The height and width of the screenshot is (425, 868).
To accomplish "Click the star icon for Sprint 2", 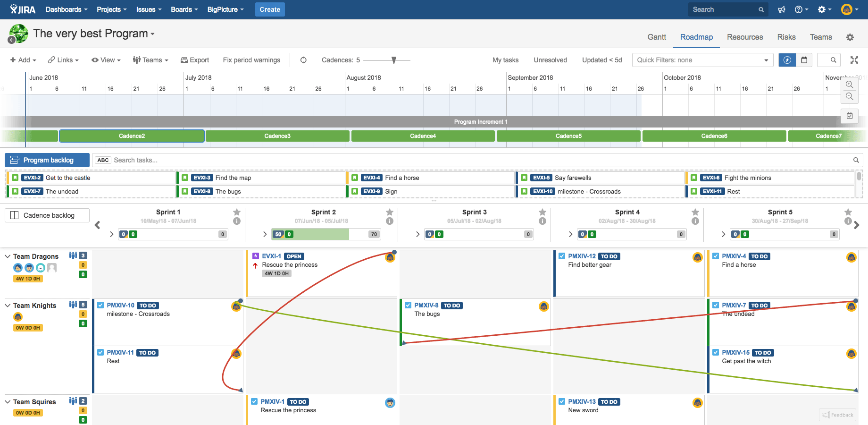I will pyautogui.click(x=389, y=212).
